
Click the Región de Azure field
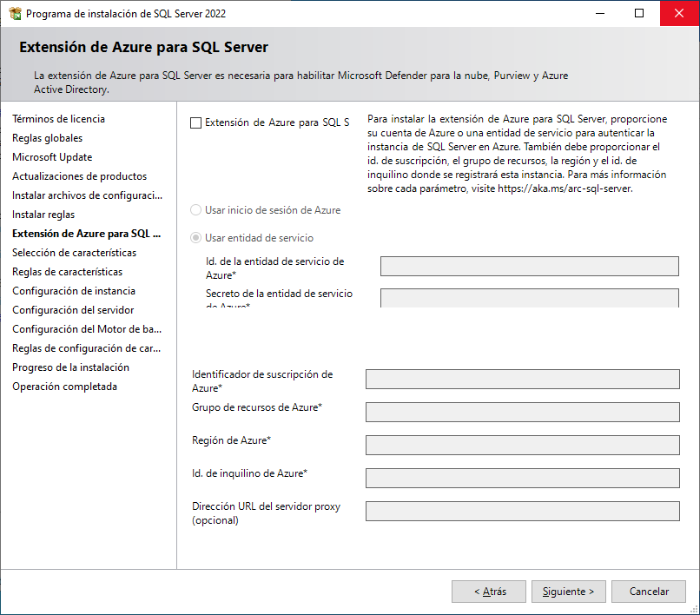pos(522,445)
